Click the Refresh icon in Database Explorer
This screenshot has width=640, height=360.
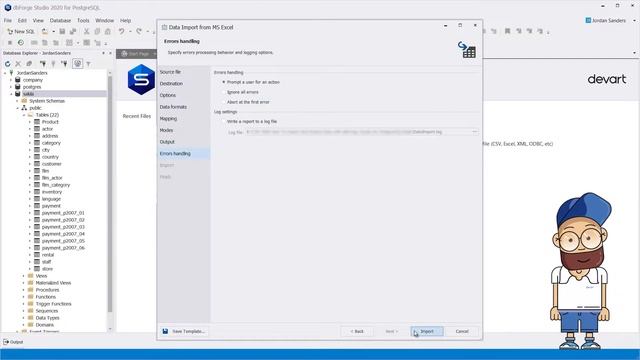7,64
